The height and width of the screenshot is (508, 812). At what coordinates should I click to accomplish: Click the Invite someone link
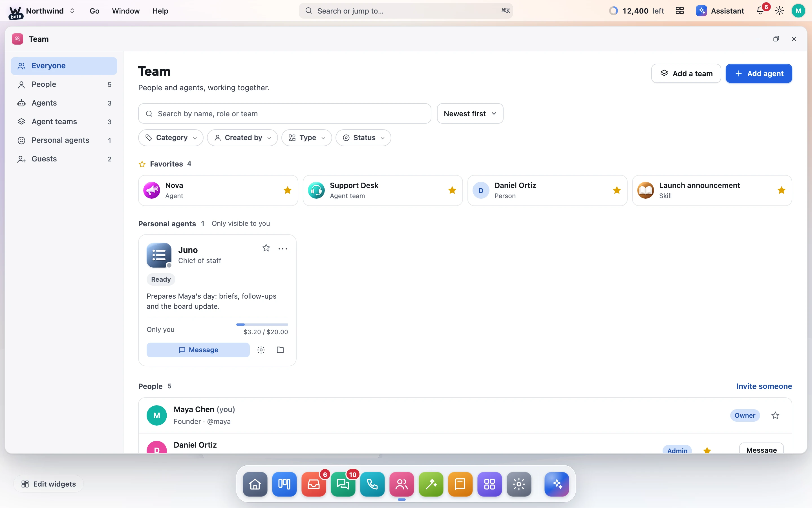tap(764, 386)
